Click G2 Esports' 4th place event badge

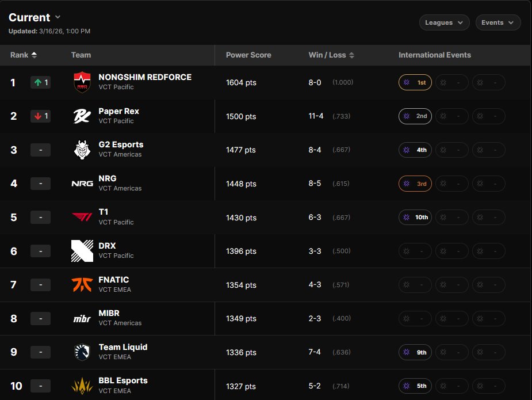pyautogui.click(x=415, y=150)
